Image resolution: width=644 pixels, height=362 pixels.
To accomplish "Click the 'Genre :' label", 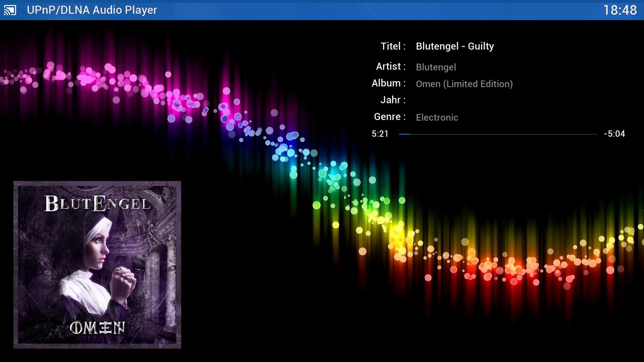I will (390, 117).
